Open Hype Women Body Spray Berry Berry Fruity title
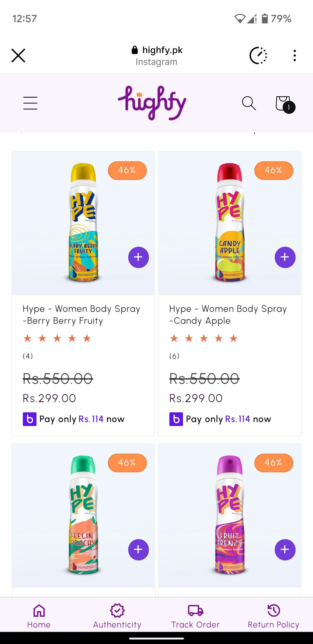The height and width of the screenshot is (644, 313). pos(81,315)
